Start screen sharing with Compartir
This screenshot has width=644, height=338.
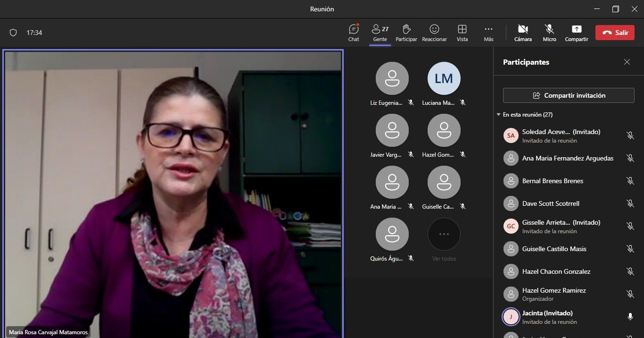[x=577, y=32]
